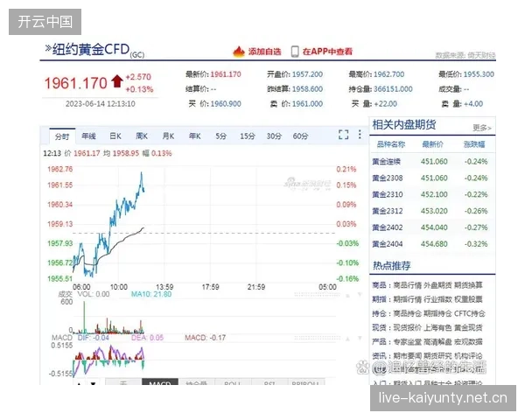This screenshot has width=525, height=420.
Task: Open the 宏观数据 link
Action: pos(468,341)
